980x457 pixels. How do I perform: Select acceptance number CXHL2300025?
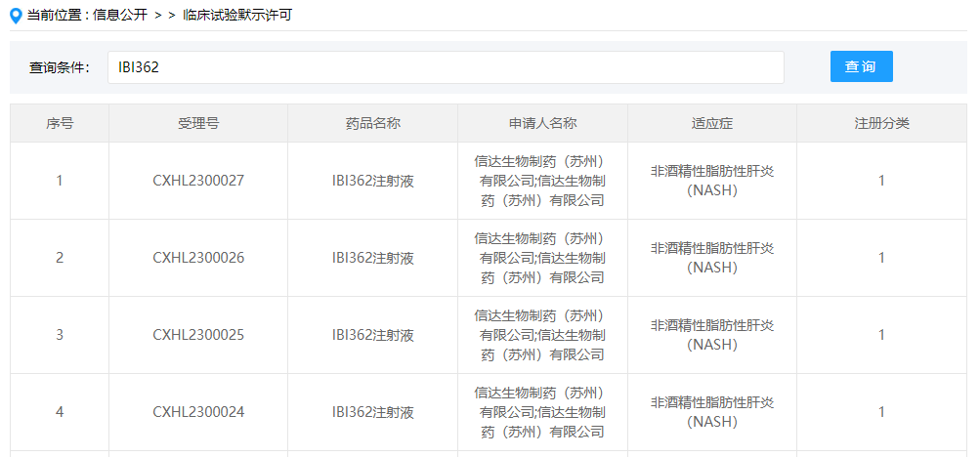click(x=198, y=335)
